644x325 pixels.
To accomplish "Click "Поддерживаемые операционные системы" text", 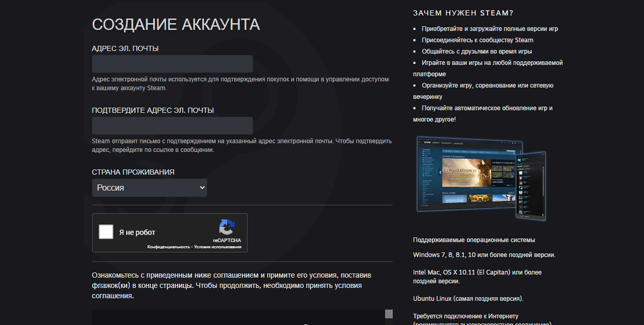I will (x=474, y=240).
